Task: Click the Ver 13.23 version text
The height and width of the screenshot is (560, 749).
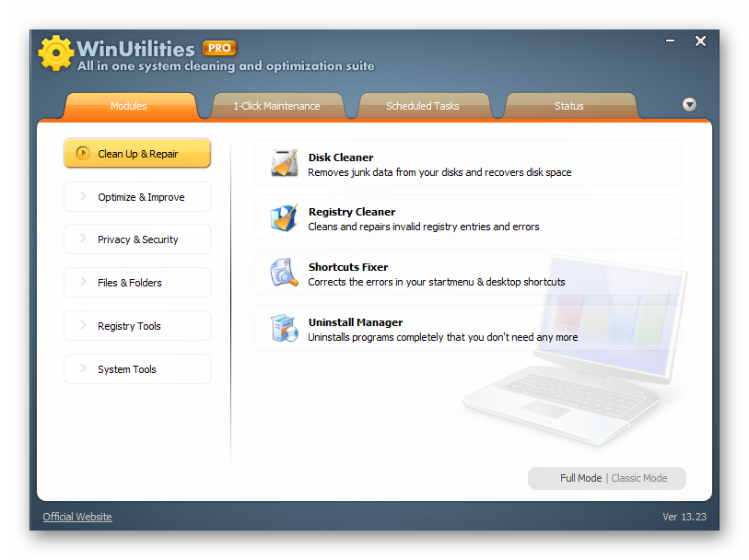Action: pos(684,517)
